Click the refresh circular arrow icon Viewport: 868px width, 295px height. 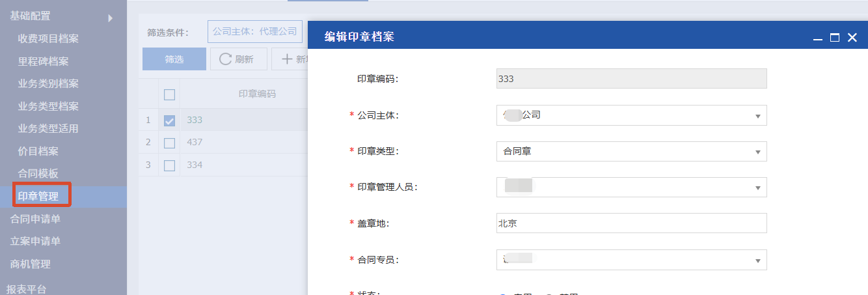225,59
